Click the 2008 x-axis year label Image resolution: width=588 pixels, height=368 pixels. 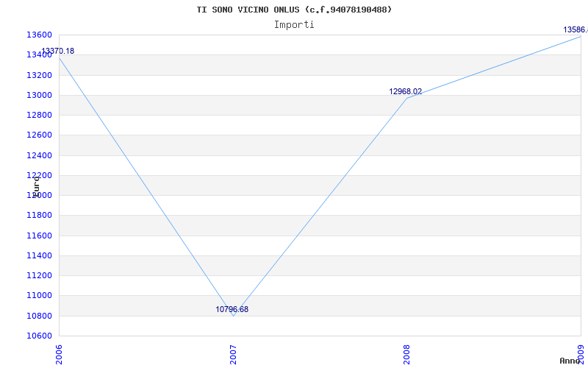click(407, 355)
